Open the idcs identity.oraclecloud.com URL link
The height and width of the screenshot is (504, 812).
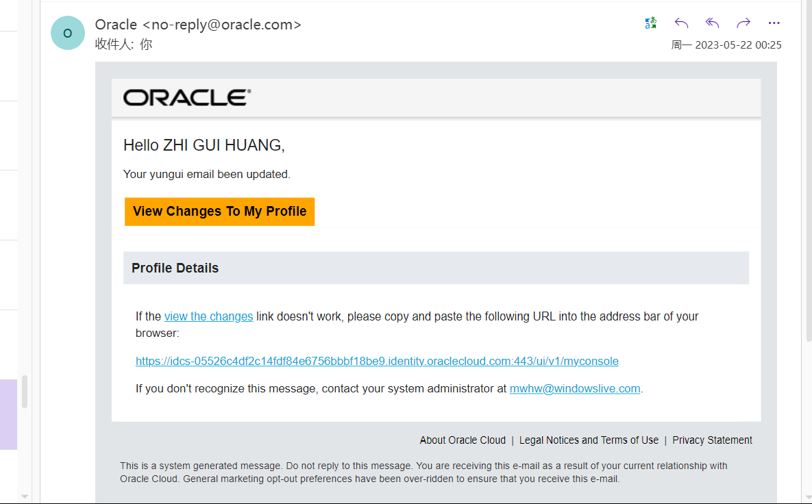pyautogui.click(x=377, y=361)
